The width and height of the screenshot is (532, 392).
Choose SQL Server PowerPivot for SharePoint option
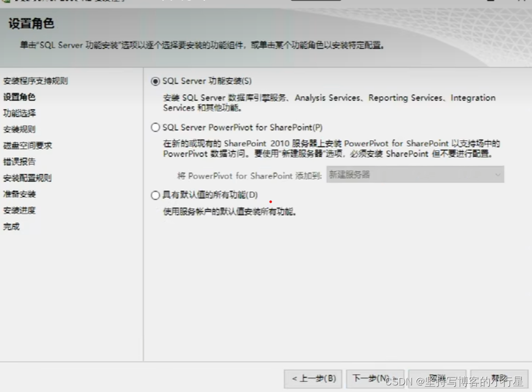(155, 128)
